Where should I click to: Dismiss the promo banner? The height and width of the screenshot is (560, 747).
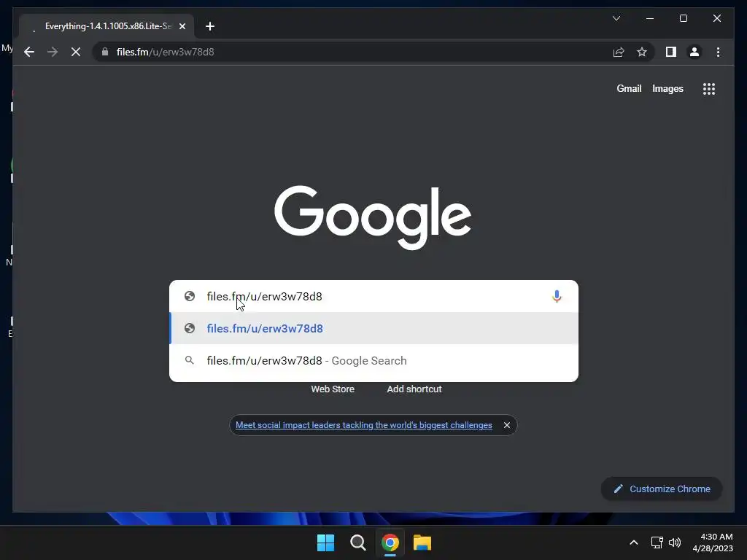pos(507,425)
